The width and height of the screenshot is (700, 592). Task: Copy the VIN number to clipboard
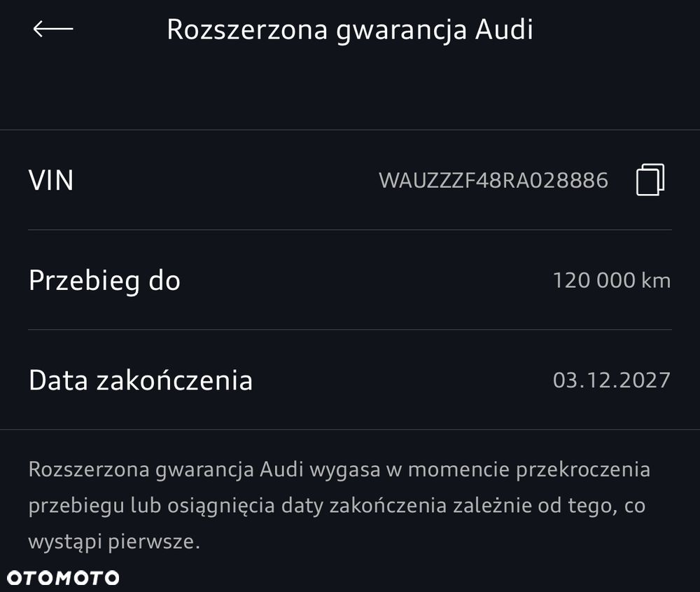pyautogui.click(x=650, y=180)
